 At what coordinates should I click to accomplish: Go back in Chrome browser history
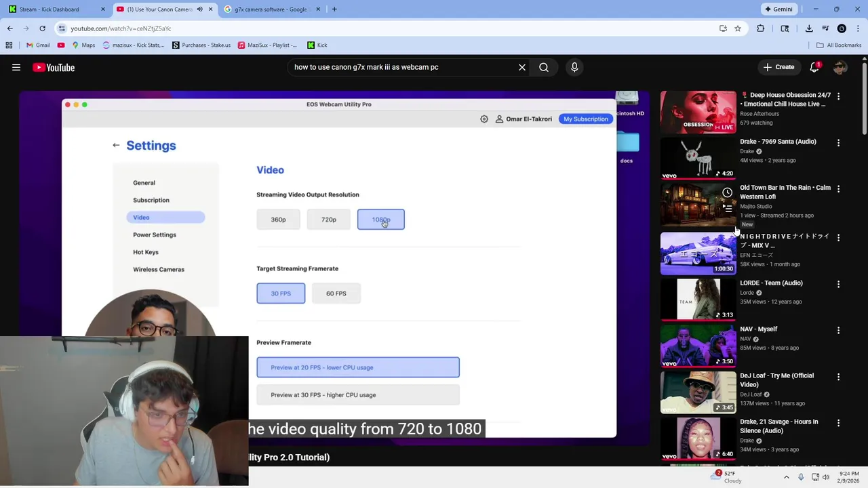click(x=10, y=28)
